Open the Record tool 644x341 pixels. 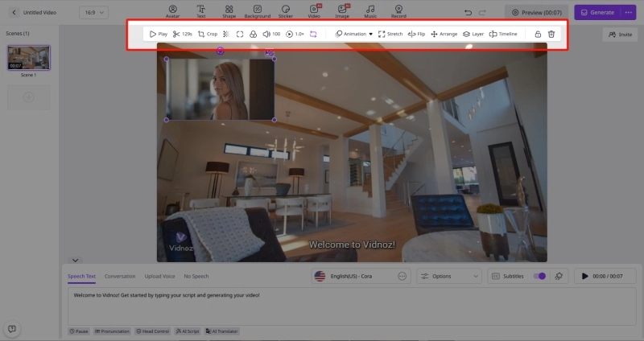coord(398,11)
